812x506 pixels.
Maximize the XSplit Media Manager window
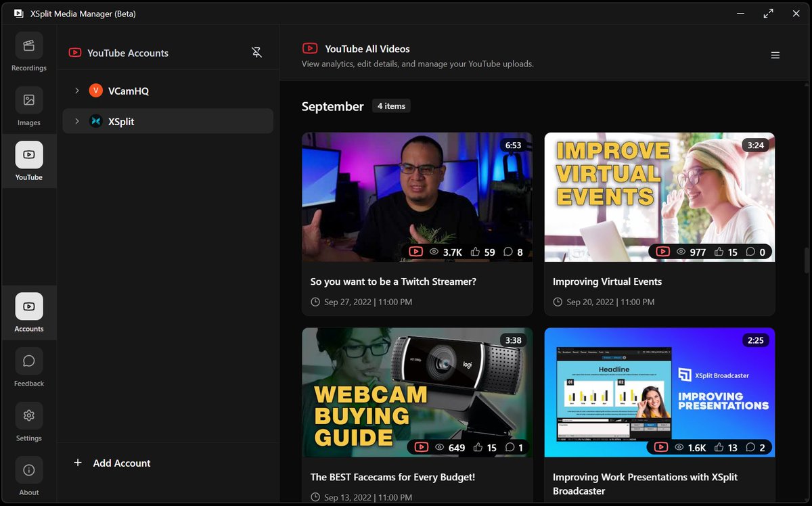pyautogui.click(x=768, y=13)
